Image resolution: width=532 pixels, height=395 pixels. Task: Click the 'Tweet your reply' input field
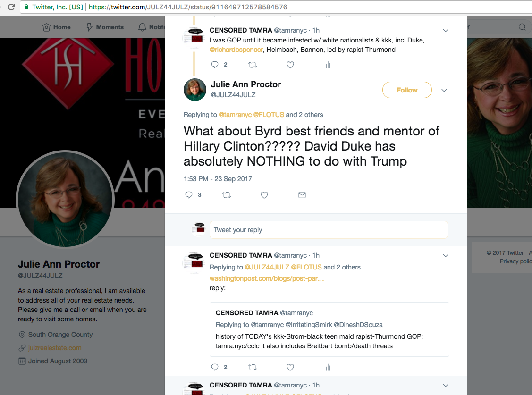coord(329,230)
